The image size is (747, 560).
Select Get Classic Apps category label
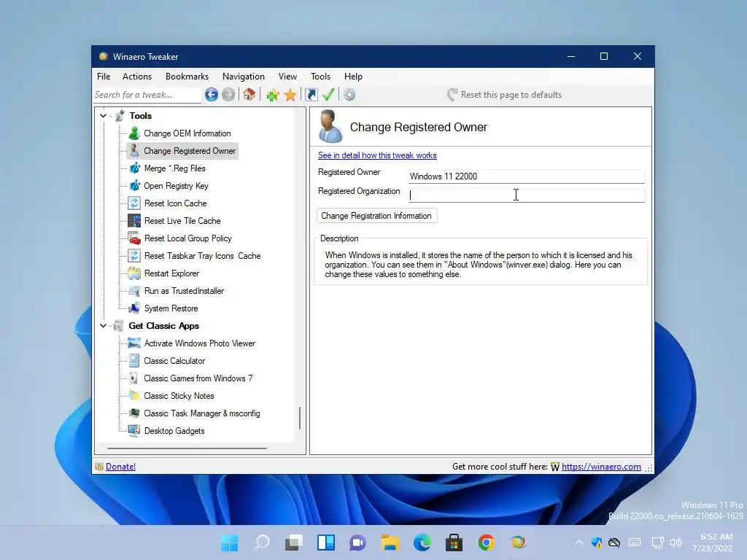164,326
